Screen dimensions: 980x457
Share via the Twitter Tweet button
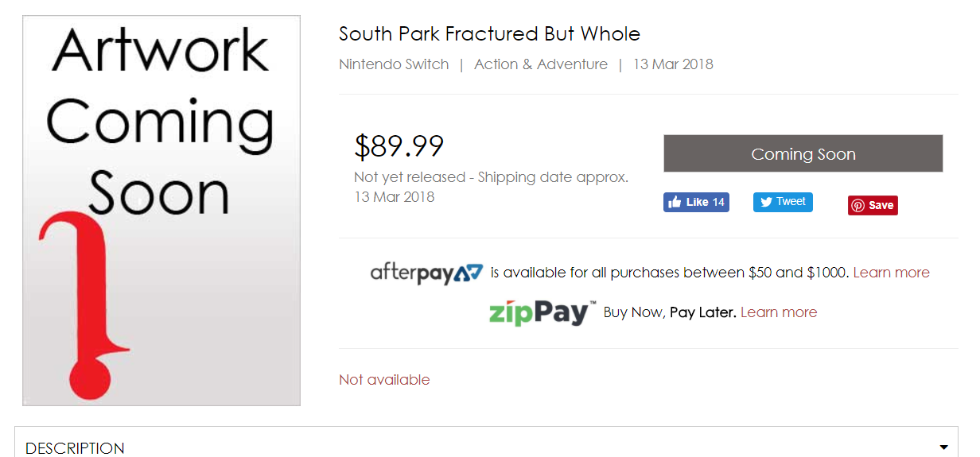tap(783, 202)
